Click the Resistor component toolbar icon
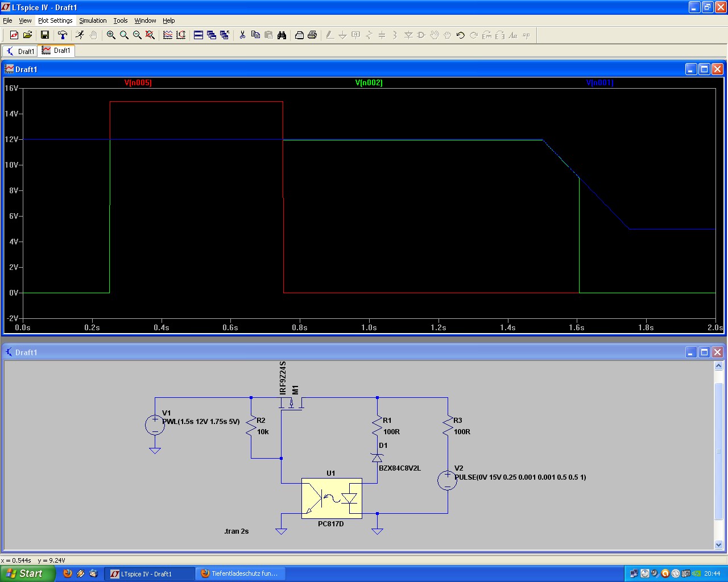 [x=369, y=35]
